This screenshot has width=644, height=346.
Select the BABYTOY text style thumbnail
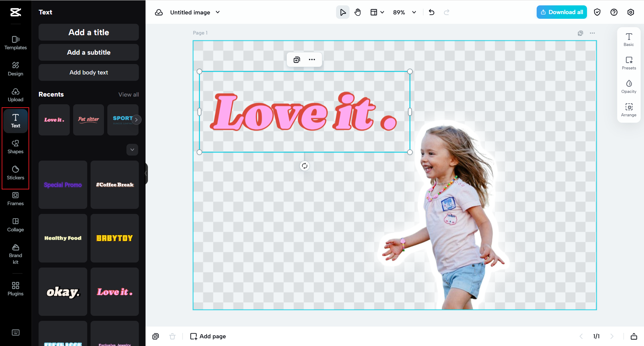115,238
